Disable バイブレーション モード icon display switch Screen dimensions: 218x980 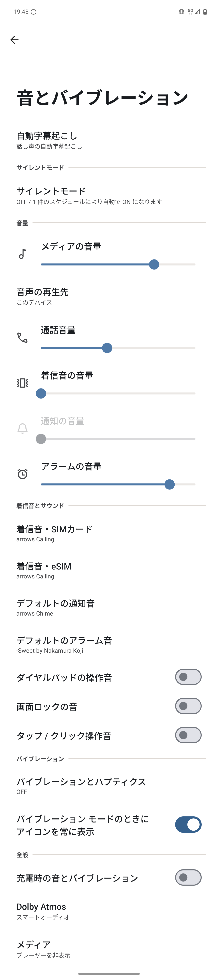click(x=188, y=824)
